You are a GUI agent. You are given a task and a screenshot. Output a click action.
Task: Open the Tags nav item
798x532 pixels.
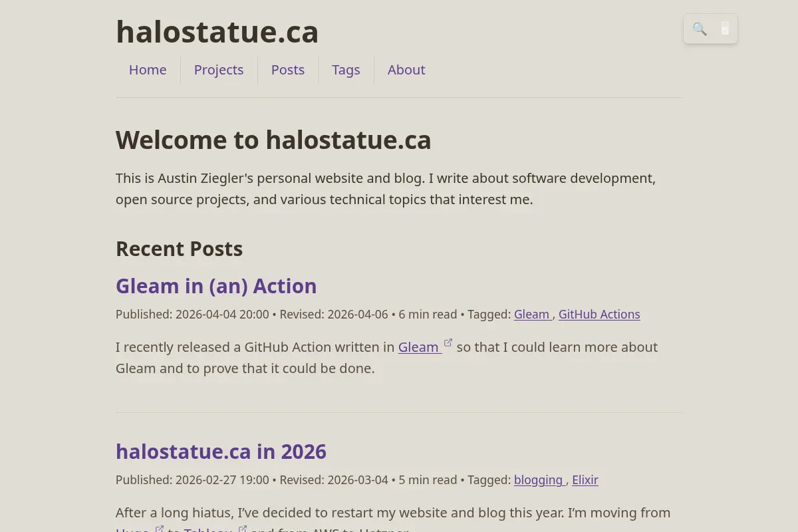coord(346,70)
